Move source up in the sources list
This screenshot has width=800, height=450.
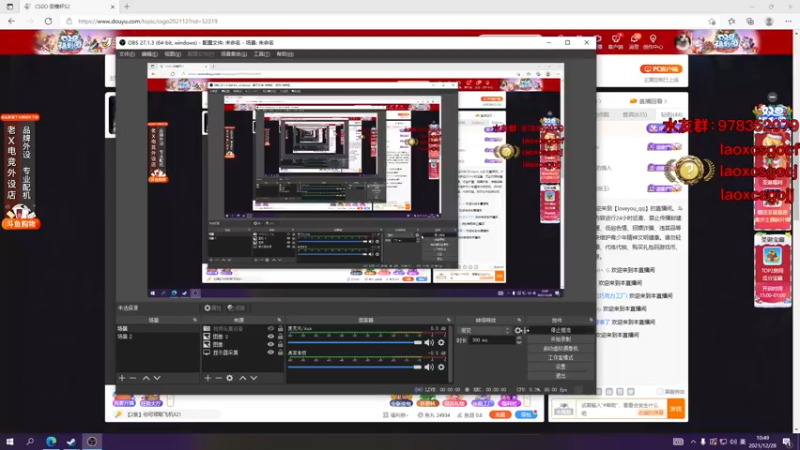pos(243,378)
